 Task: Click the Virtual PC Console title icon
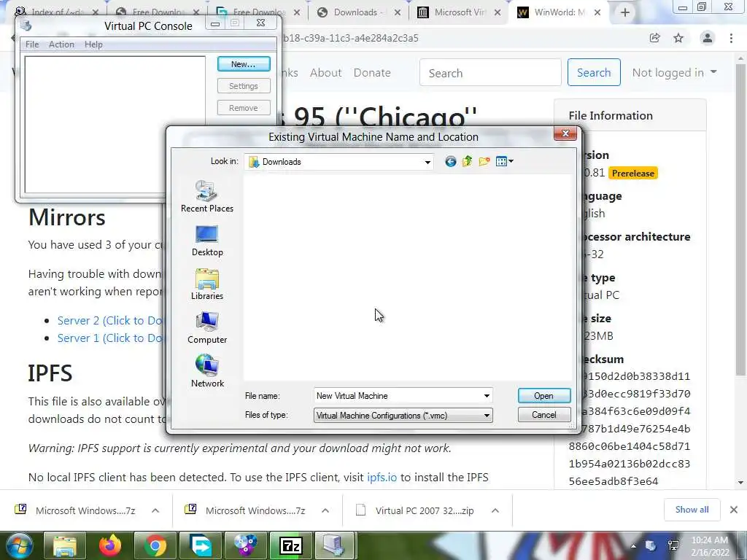click(27, 25)
